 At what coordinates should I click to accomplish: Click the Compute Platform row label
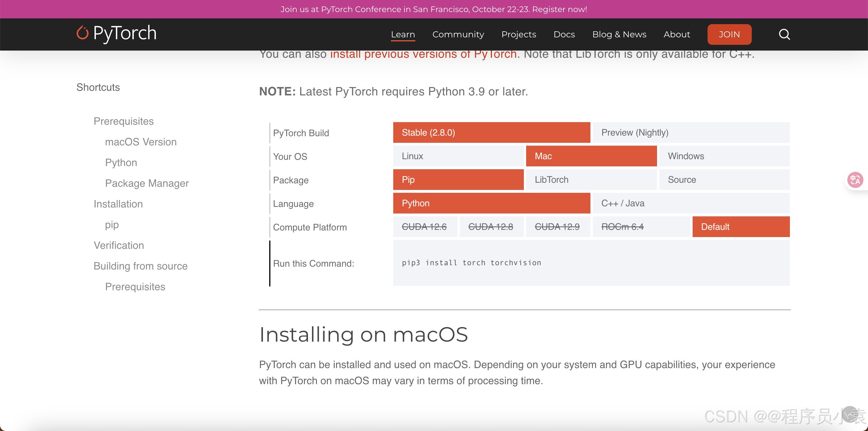click(310, 227)
